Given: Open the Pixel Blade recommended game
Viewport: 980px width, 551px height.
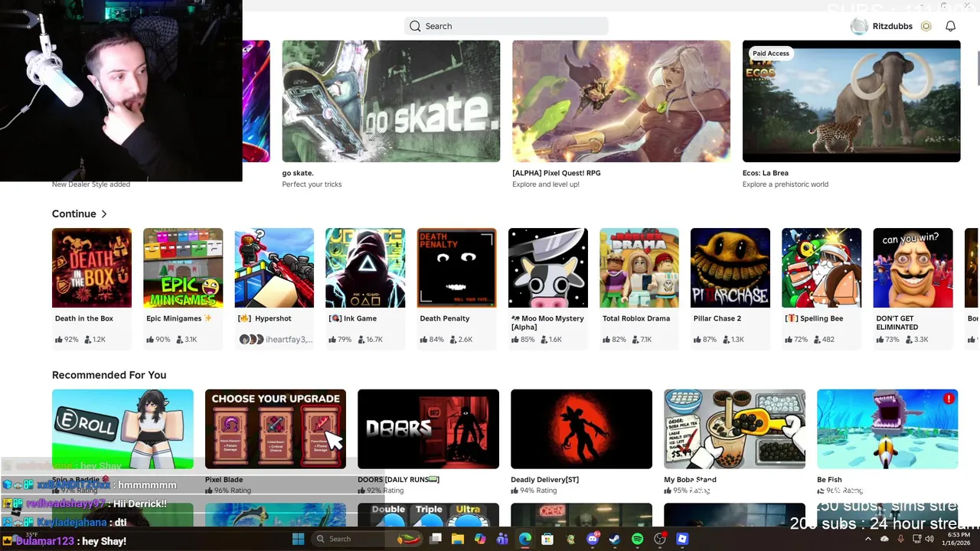Looking at the screenshot, I should click(x=276, y=429).
